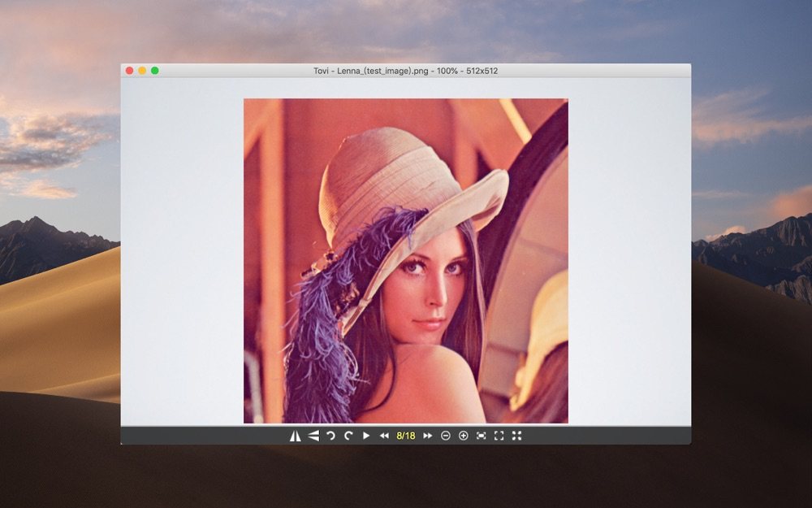Enter fullscreen mode via toolbar
The height and width of the screenshot is (508, 812).
pos(516,436)
